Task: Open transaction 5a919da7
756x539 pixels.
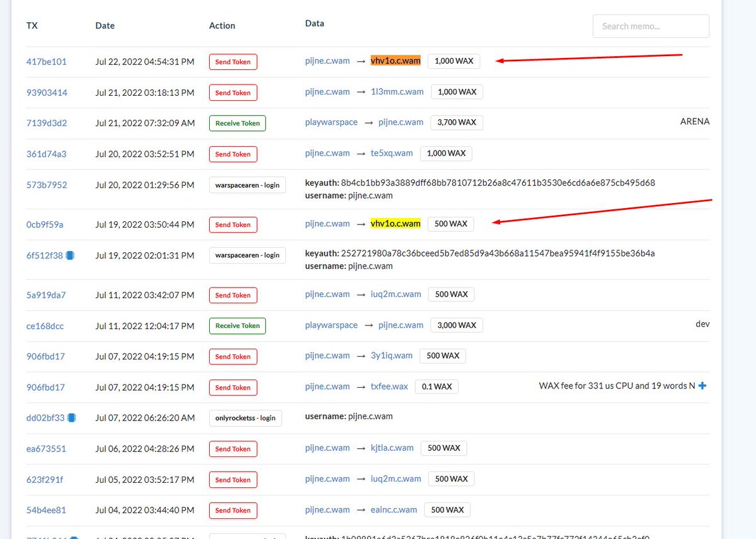Action: 46,295
